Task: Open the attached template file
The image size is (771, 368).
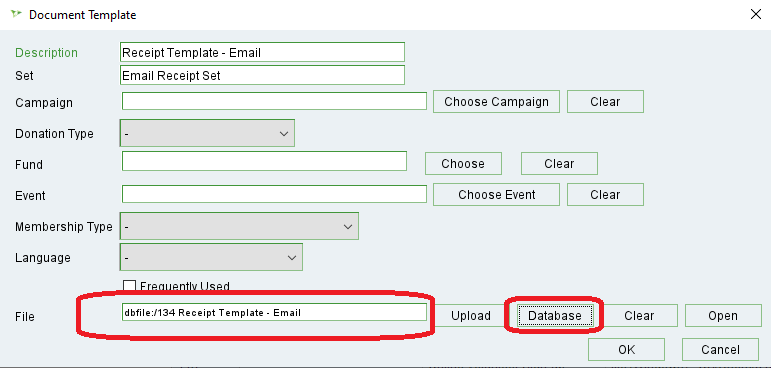Action: pyautogui.click(x=723, y=315)
